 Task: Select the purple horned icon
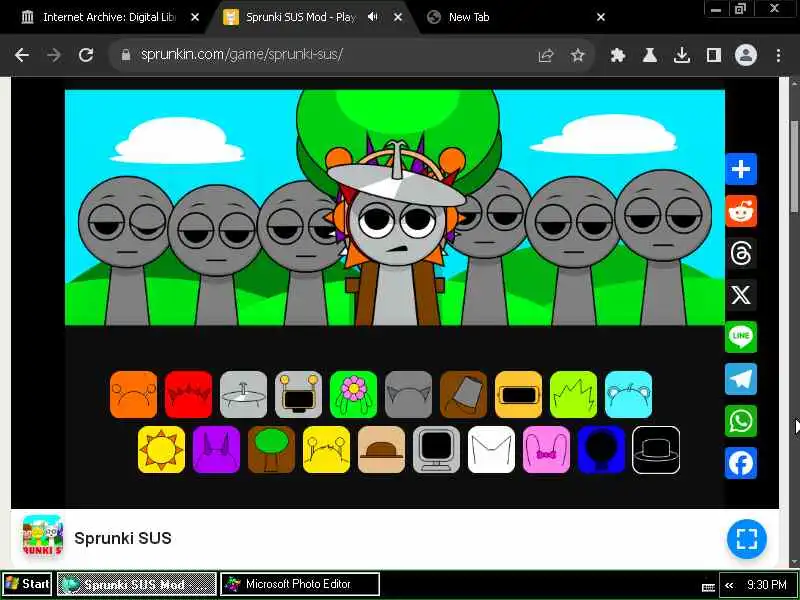pos(216,449)
